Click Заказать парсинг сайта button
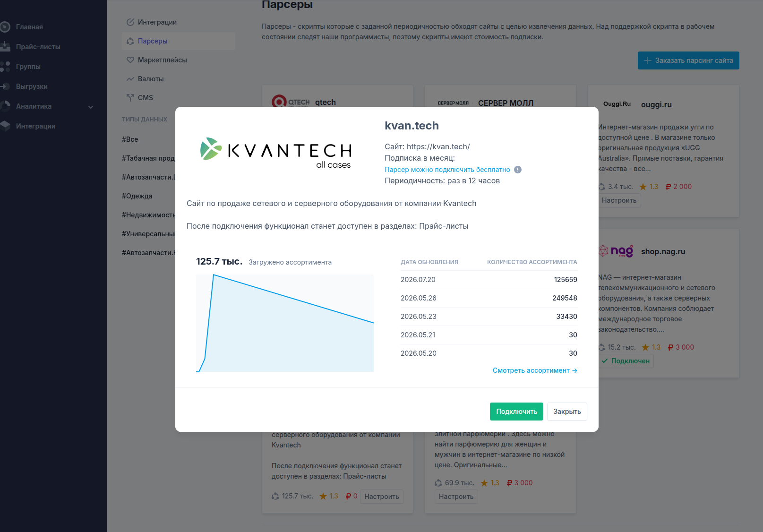The image size is (763, 532). 688,60
